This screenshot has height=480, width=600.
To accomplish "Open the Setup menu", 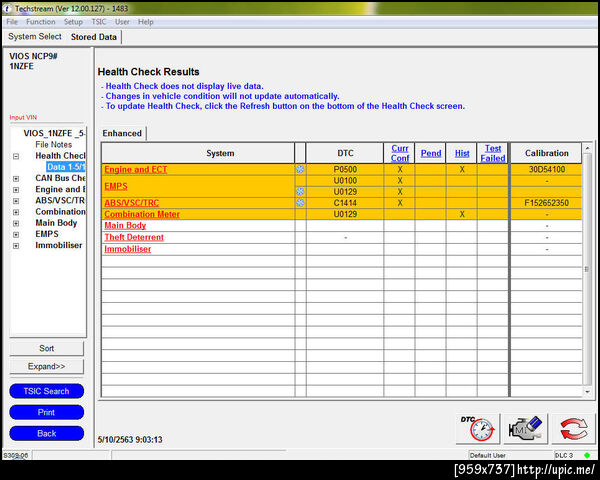I will (73, 22).
